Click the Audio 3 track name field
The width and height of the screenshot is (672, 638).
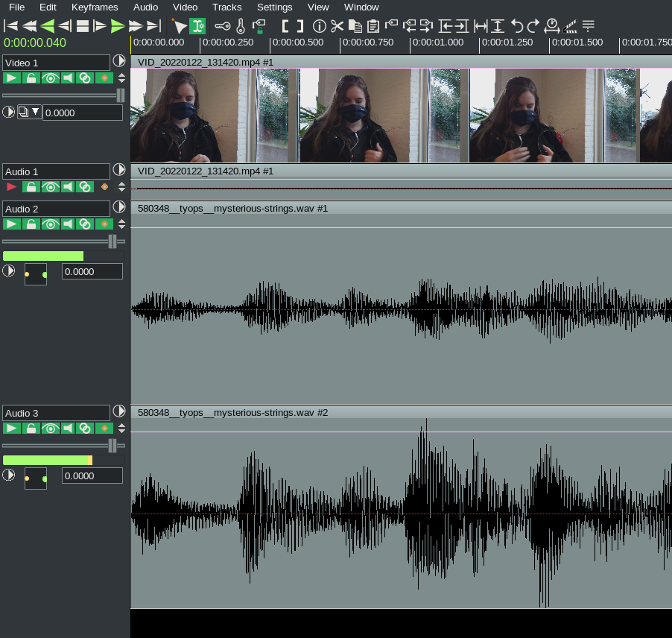[x=56, y=413]
